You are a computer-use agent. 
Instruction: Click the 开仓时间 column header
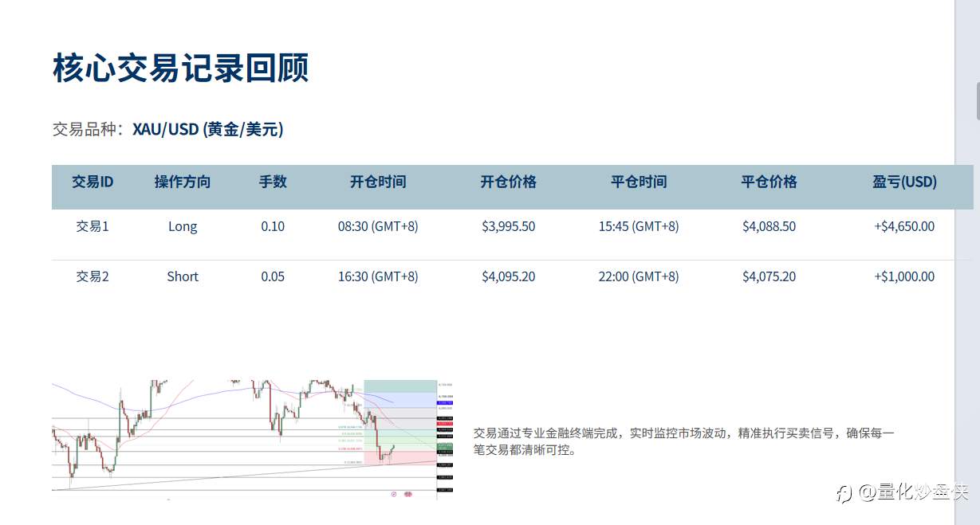(378, 182)
